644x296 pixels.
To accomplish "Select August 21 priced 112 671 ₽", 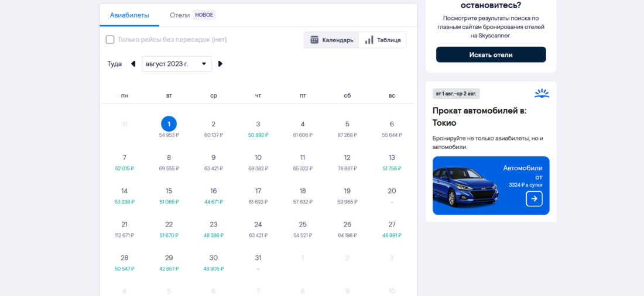I will [125, 229].
